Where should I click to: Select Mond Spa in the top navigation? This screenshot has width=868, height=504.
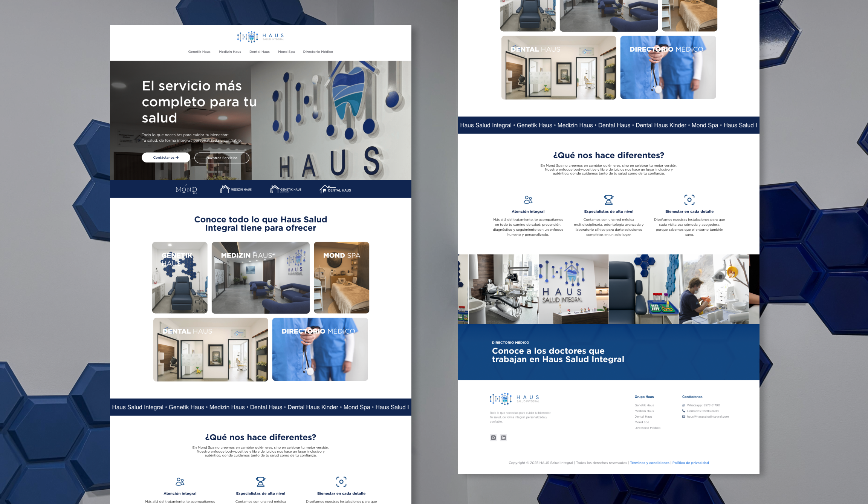(286, 52)
